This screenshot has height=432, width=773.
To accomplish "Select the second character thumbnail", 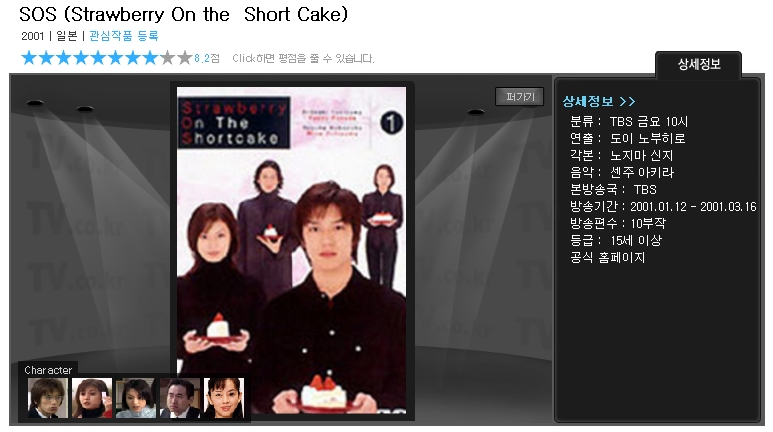I will click(x=92, y=398).
